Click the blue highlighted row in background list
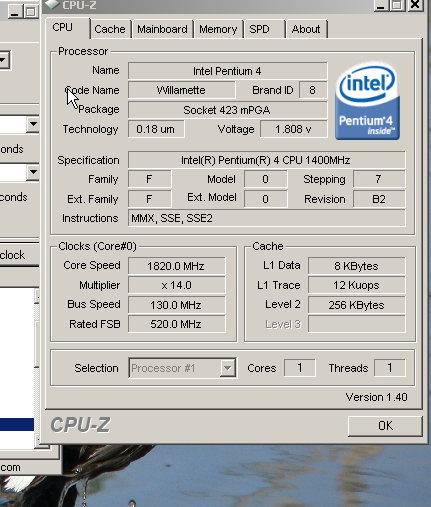Image resolution: width=431 pixels, height=507 pixels. [x=17, y=425]
